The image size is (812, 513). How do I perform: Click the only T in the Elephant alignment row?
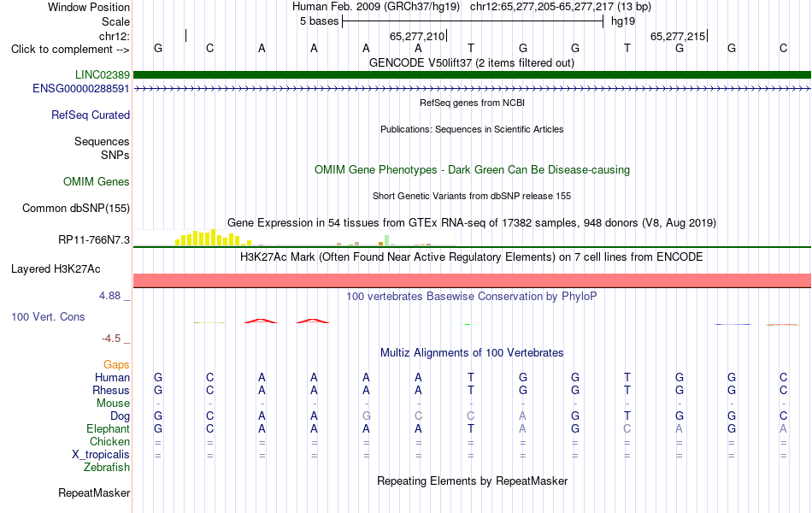(471, 429)
